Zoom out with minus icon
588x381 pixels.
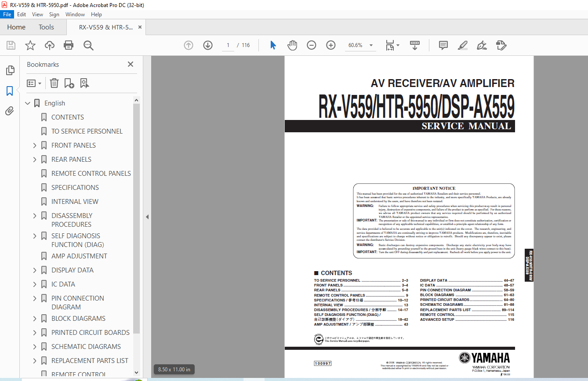[x=312, y=45]
